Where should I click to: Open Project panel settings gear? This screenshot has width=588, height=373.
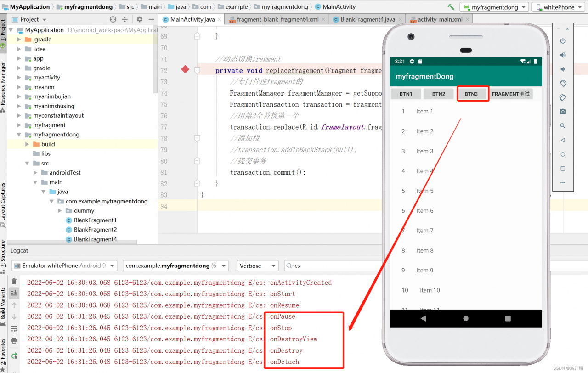click(140, 19)
